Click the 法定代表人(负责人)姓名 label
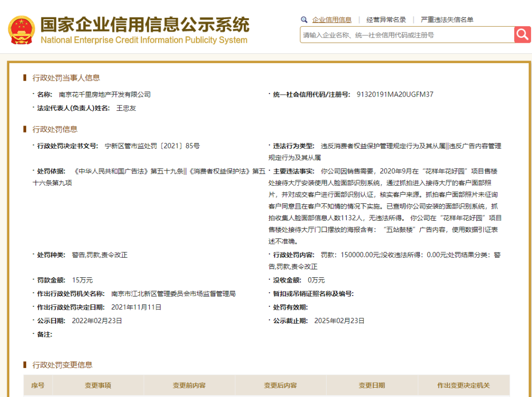This screenshot has width=532, height=397. pyautogui.click(x=73, y=108)
